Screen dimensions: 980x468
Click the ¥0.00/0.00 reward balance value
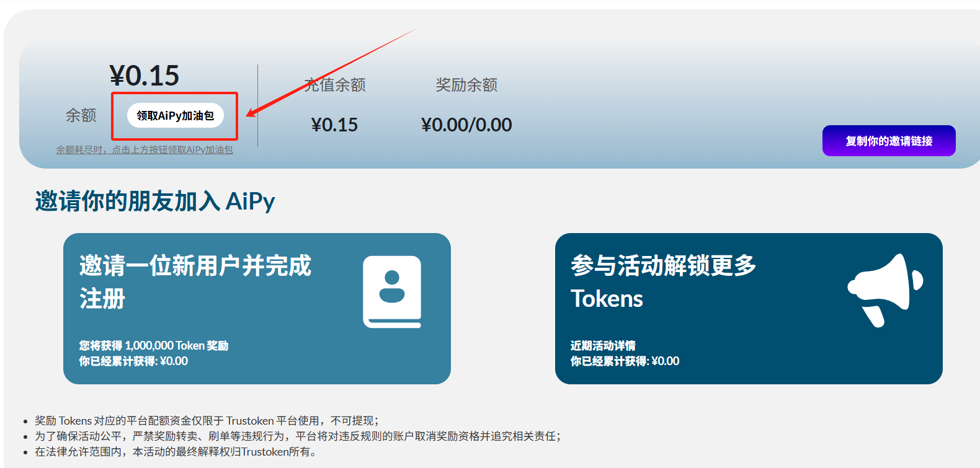click(x=466, y=125)
